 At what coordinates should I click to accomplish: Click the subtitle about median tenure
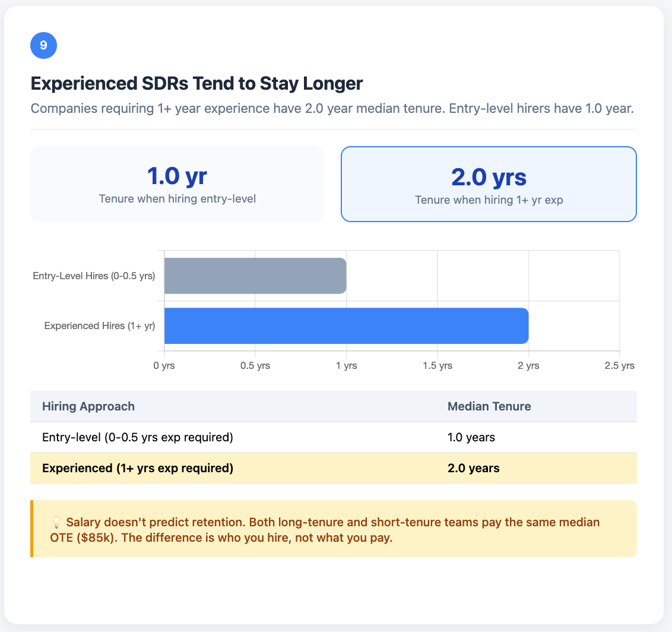click(332, 109)
